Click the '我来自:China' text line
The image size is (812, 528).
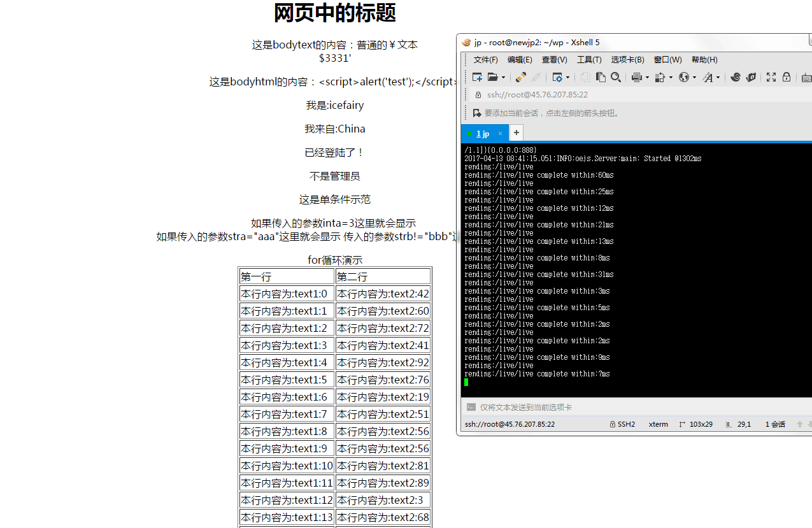tap(335, 129)
